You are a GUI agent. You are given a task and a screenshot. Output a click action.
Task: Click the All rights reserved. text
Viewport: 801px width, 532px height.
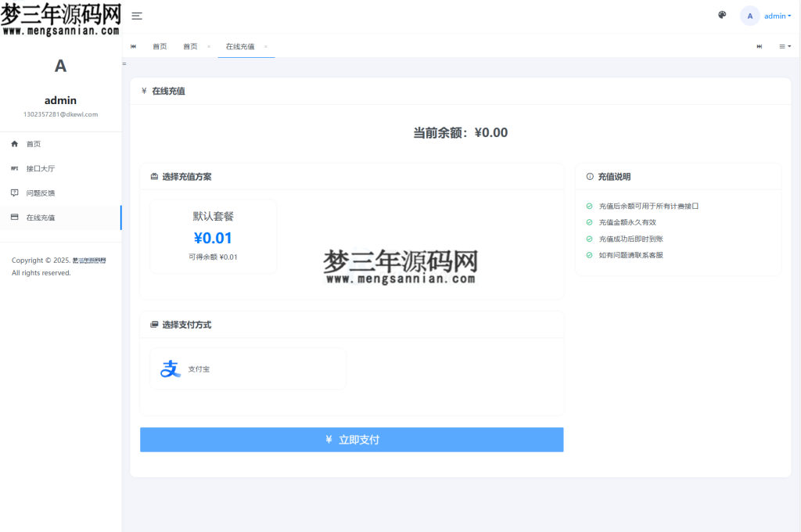(41, 273)
